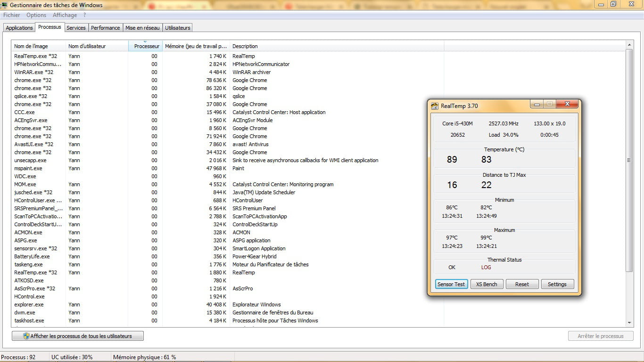Select the WinRAR.exe *32 process
The height and width of the screenshot is (362, 644).
pyautogui.click(x=228, y=72)
